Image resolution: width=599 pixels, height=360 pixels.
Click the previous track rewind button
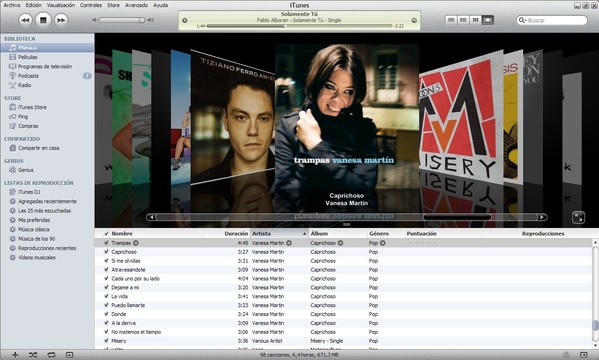tap(25, 20)
